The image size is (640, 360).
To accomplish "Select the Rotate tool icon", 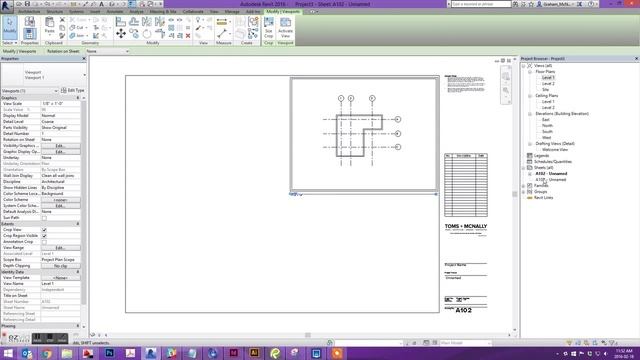I will tap(147, 33).
